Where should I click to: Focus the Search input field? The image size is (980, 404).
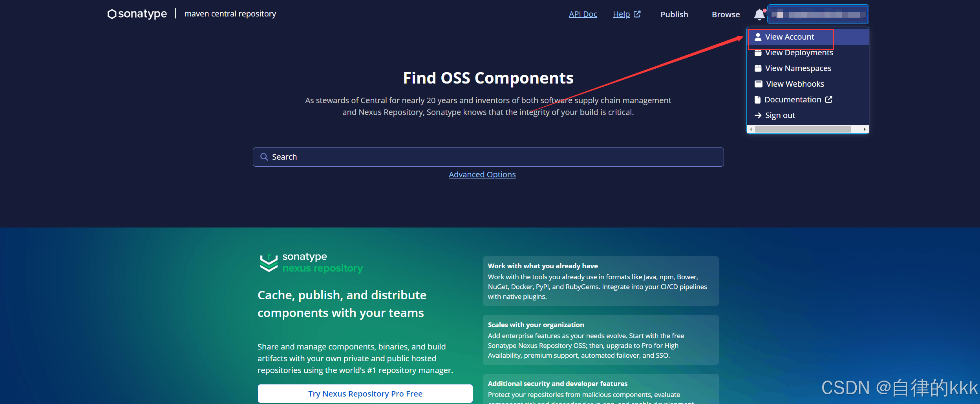pos(488,157)
